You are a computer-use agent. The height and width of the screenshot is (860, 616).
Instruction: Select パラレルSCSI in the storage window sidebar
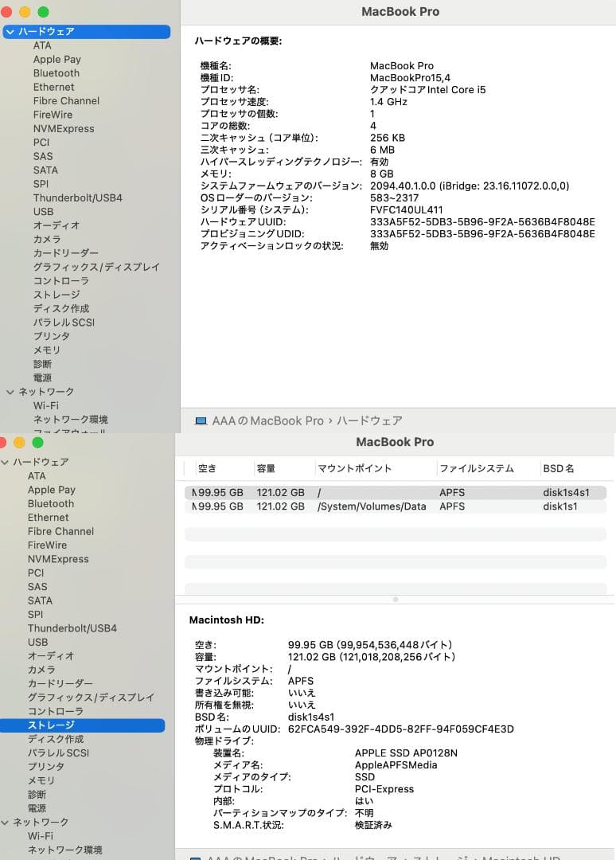pos(58,752)
